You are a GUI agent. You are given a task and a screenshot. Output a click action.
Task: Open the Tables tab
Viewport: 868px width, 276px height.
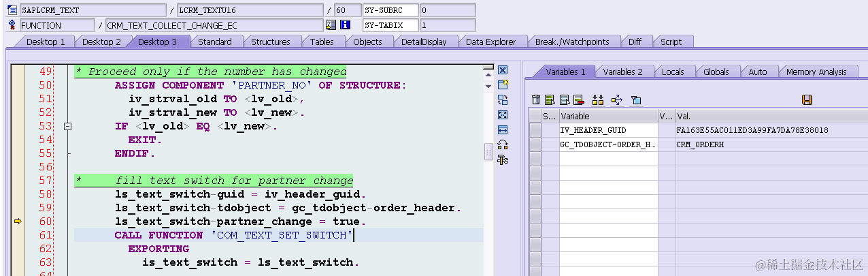322,42
